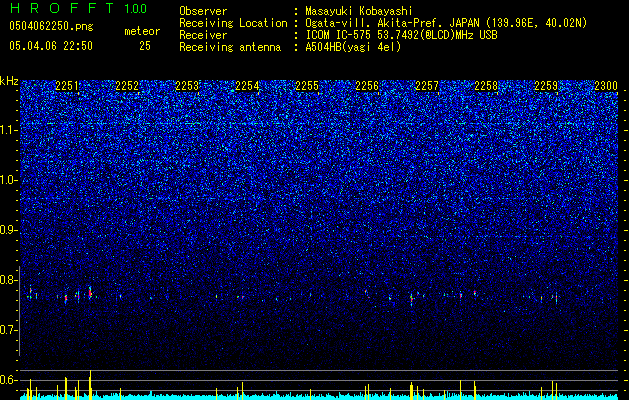The width and height of the screenshot is (629, 400).
Task: Click the 0.8 kHz frequency label
Action: click(x=9, y=280)
